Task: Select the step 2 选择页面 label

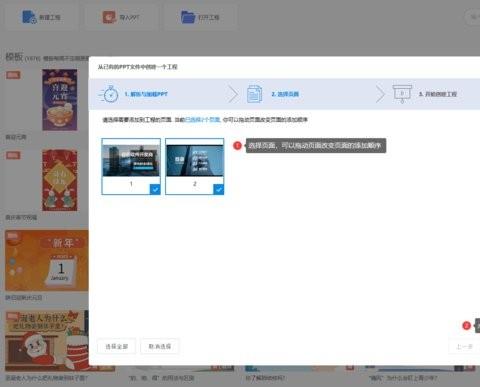Action: [285, 94]
